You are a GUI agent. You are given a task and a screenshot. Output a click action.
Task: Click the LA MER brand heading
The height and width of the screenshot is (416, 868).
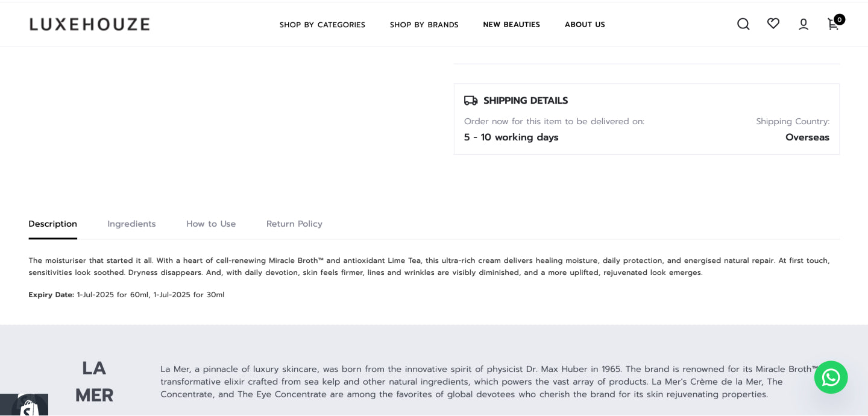(94, 382)
